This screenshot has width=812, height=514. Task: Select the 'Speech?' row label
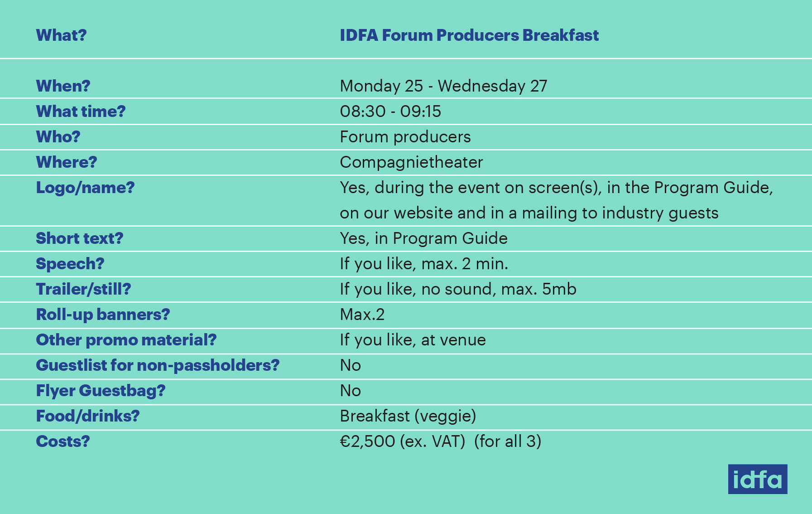(70, 264)
